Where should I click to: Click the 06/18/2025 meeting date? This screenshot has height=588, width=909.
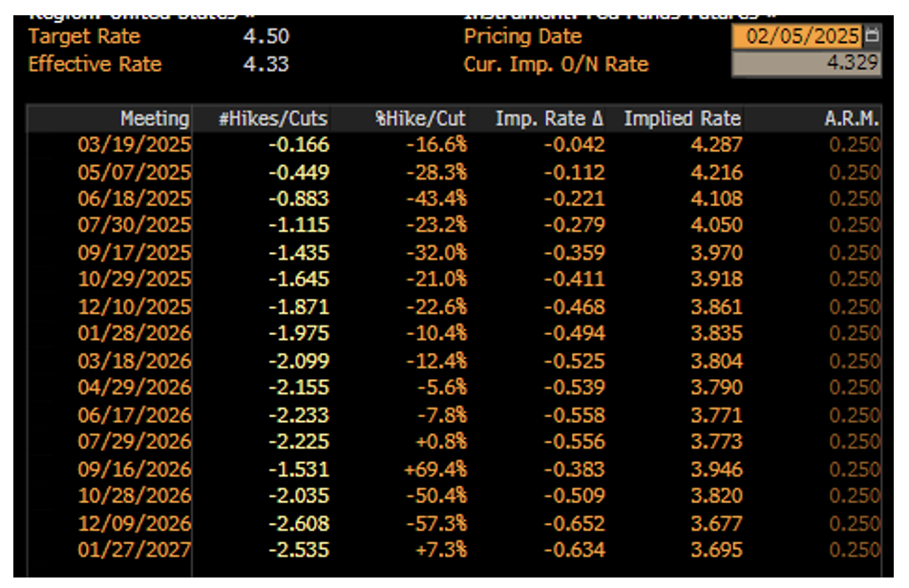click(134, 199)
